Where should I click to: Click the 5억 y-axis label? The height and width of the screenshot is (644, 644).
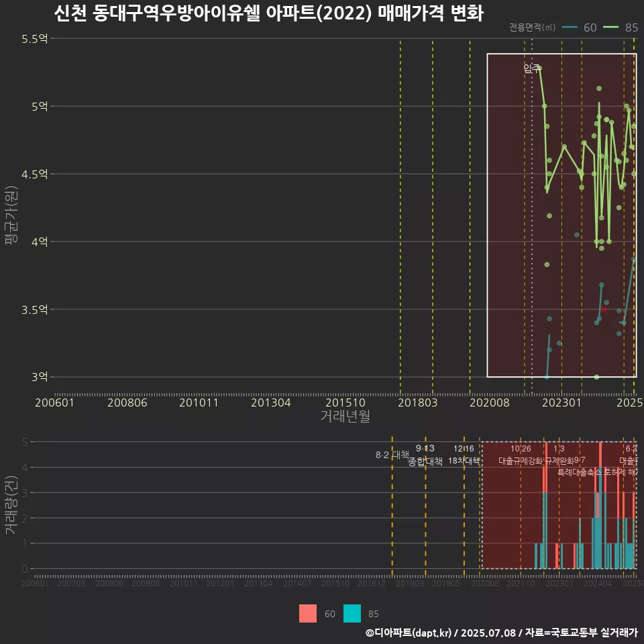pos(40,107)
